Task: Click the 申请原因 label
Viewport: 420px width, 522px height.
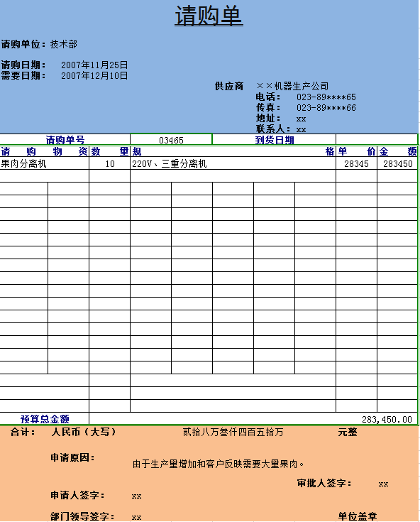Action: coord(72,458)
